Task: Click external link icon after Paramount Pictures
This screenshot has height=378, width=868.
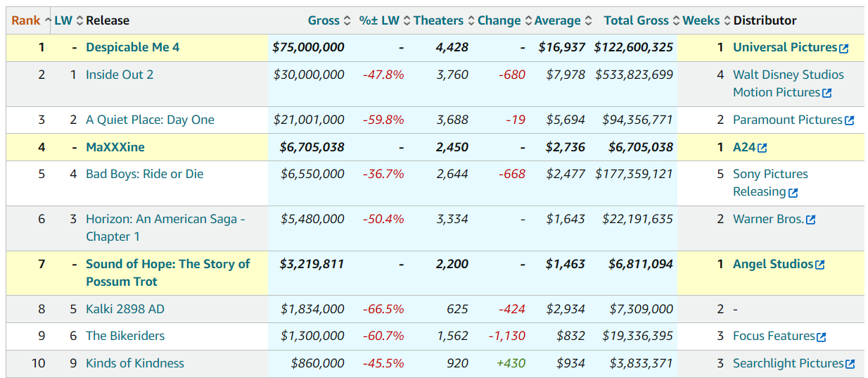Action: (x=849, y=120)
